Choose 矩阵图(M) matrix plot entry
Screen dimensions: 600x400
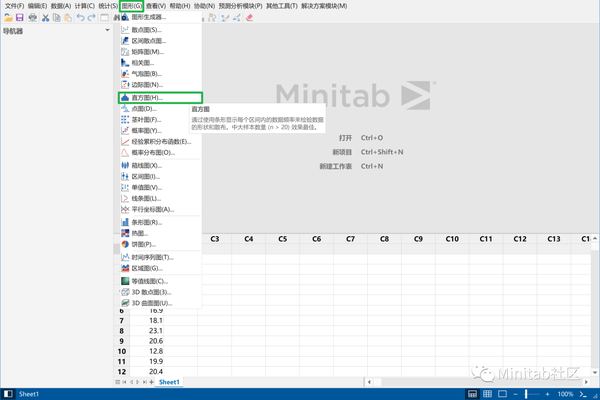(160, 52)
